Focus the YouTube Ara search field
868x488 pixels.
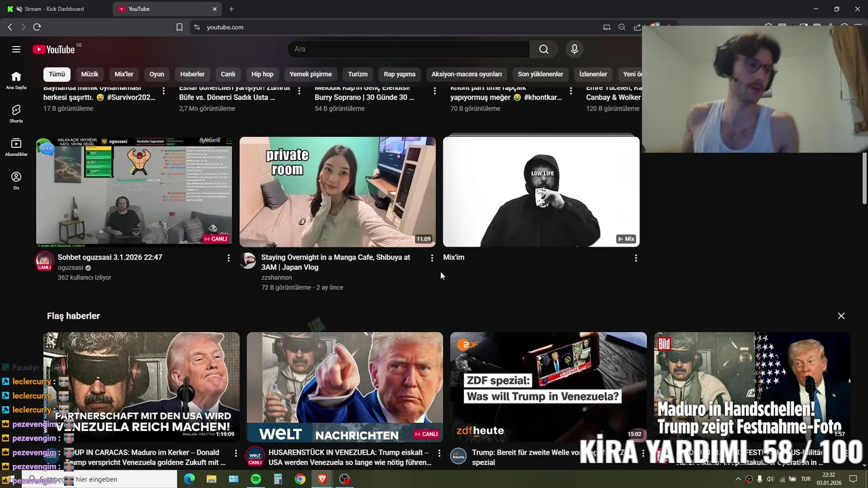tap(409, 49)
